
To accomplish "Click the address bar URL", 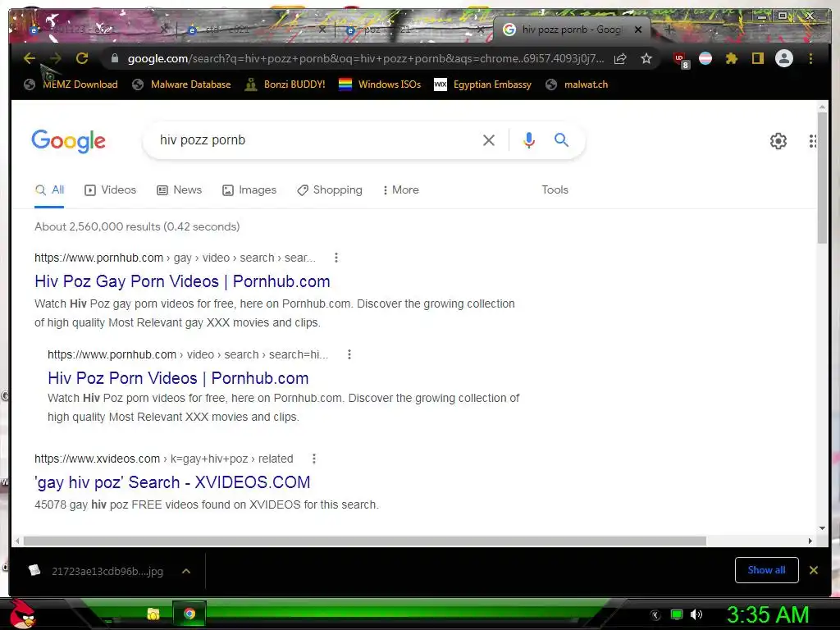I will point(365,58).
